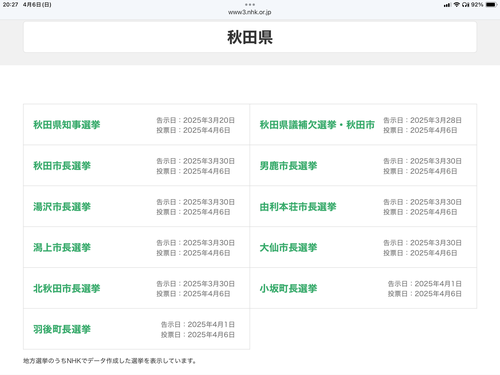Tap the www3.nhk.or.jp address bar
This screenshot has width=500, height=375.
250,12
